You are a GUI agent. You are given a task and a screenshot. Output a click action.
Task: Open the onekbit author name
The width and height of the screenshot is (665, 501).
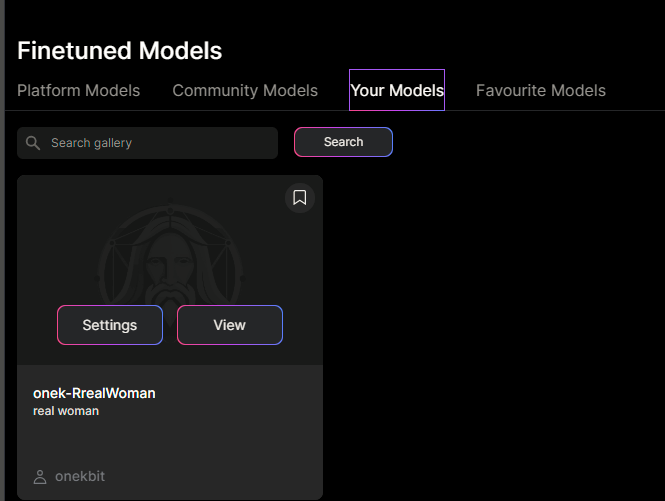coord(79,477)
